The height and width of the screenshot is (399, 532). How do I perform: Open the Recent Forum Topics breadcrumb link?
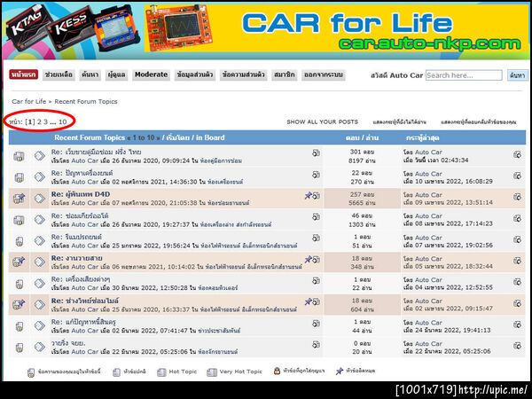[x=86, y=101]
